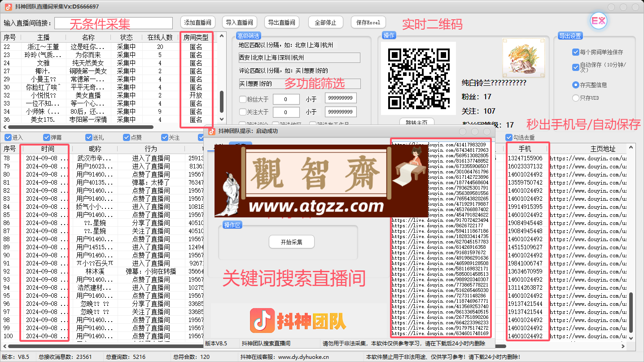Click the 在线人数 column header

pos(160,37)
